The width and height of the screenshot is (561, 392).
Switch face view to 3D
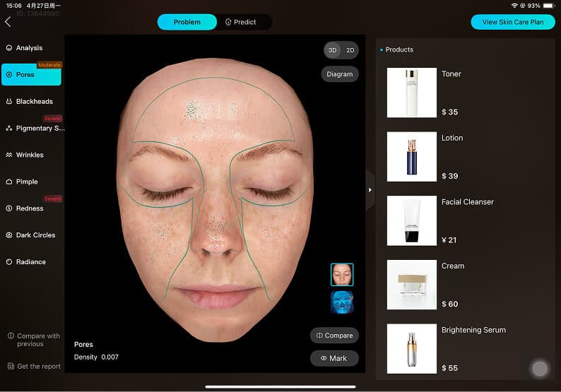[332, 50]
